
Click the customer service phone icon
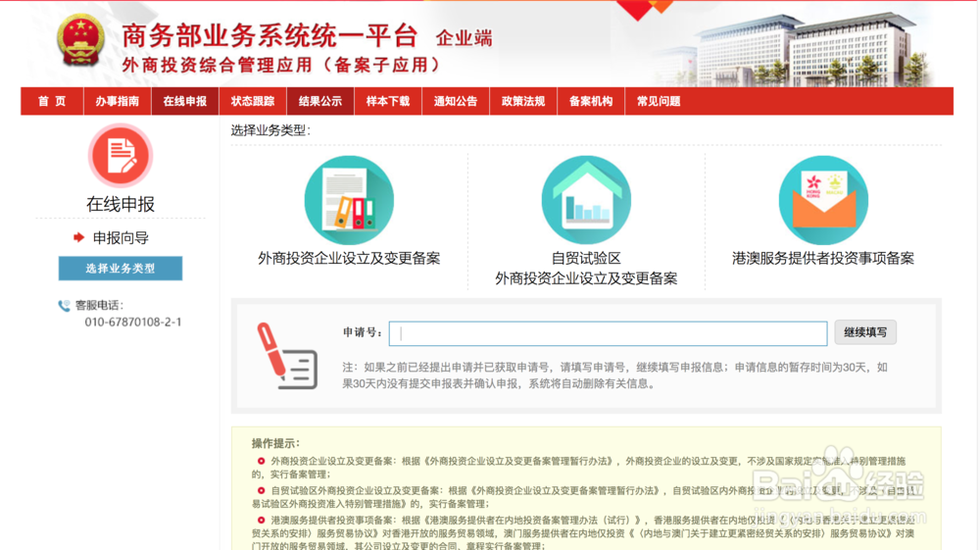64,306
